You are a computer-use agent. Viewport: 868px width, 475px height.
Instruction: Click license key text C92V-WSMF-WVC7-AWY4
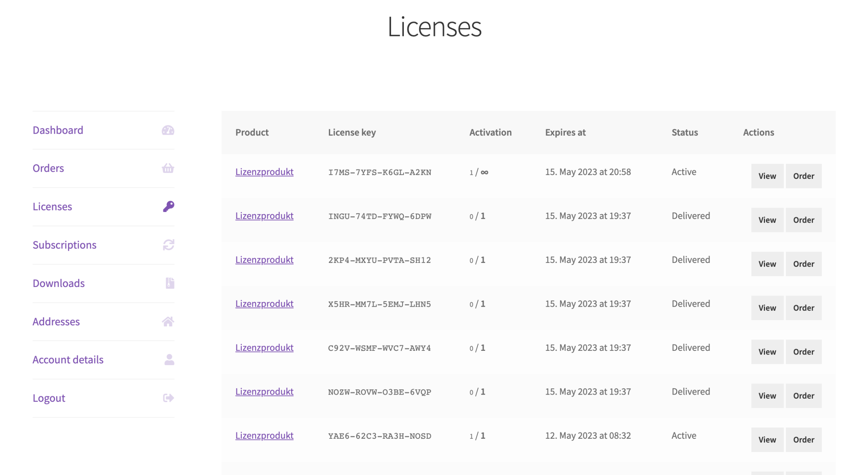point(379,348)
